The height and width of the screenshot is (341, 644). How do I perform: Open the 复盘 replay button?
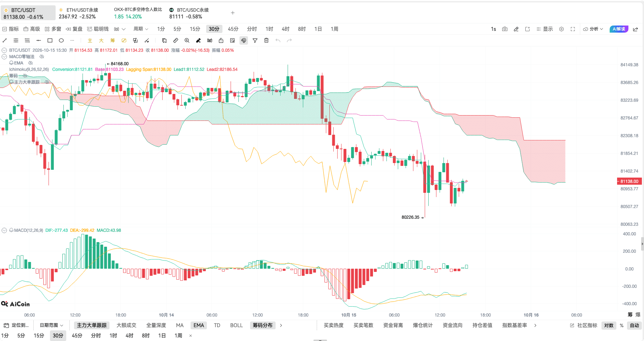tap(74, 29)
